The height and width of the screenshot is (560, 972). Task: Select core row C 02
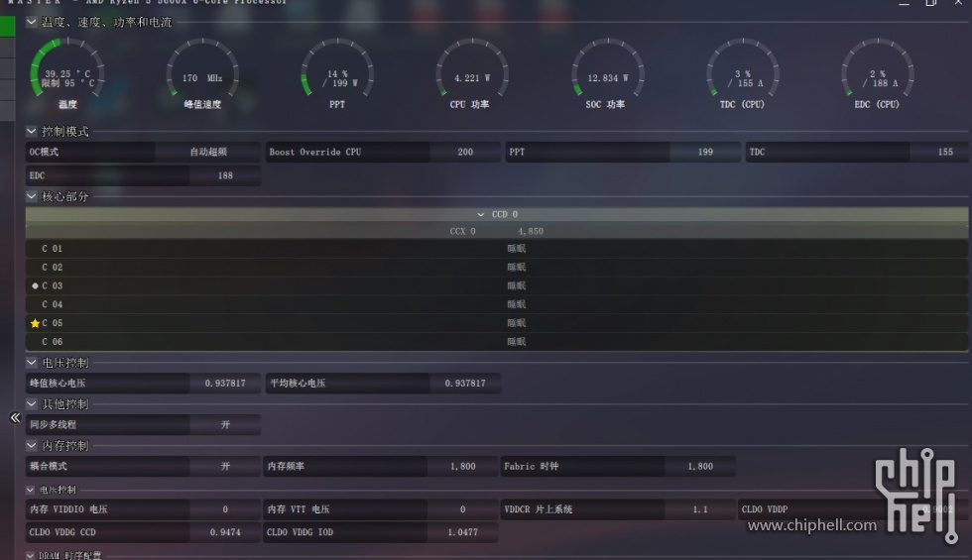click(x=497, y=268)
